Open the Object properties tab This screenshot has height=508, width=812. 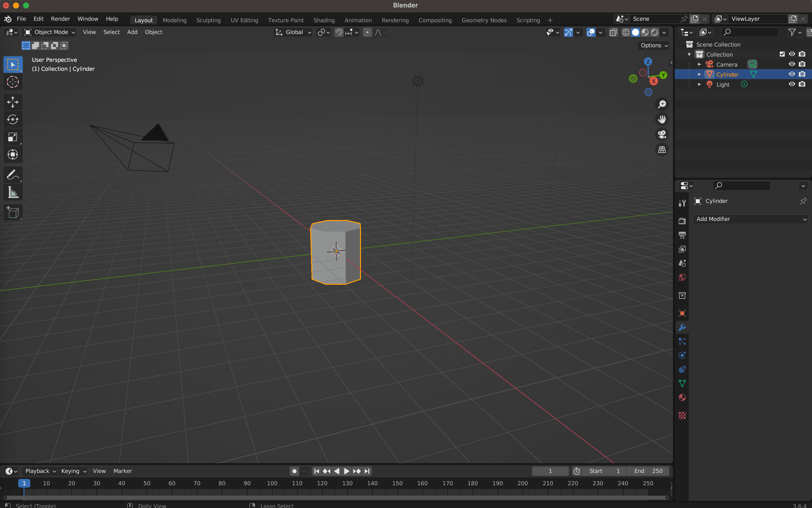coord(682,313)
